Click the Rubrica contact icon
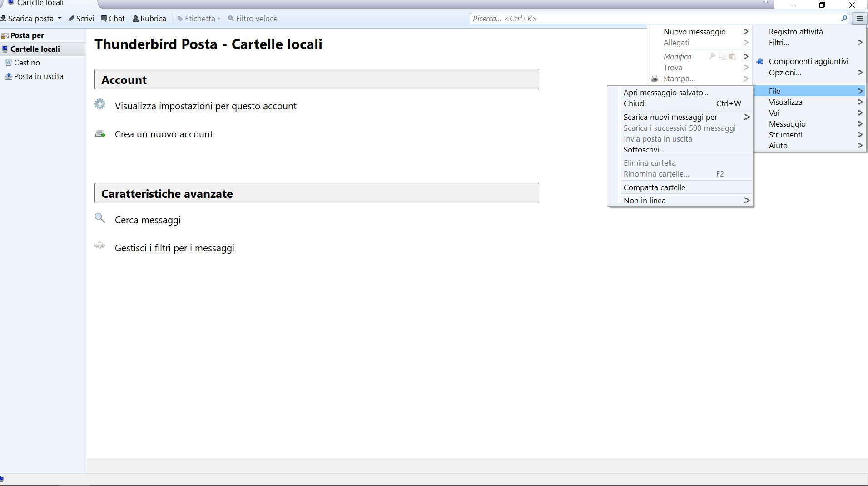Image resolution: width=868 pixels, height=486 pixels. coord(135,19)
